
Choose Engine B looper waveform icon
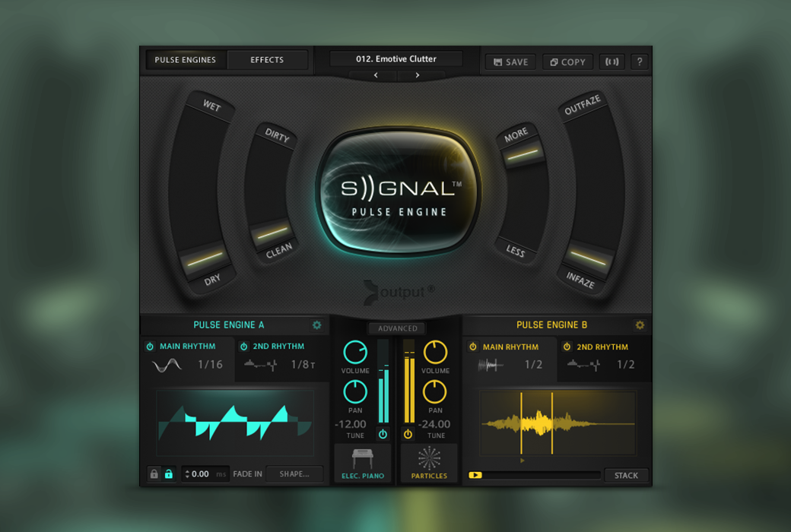[491, 365]
